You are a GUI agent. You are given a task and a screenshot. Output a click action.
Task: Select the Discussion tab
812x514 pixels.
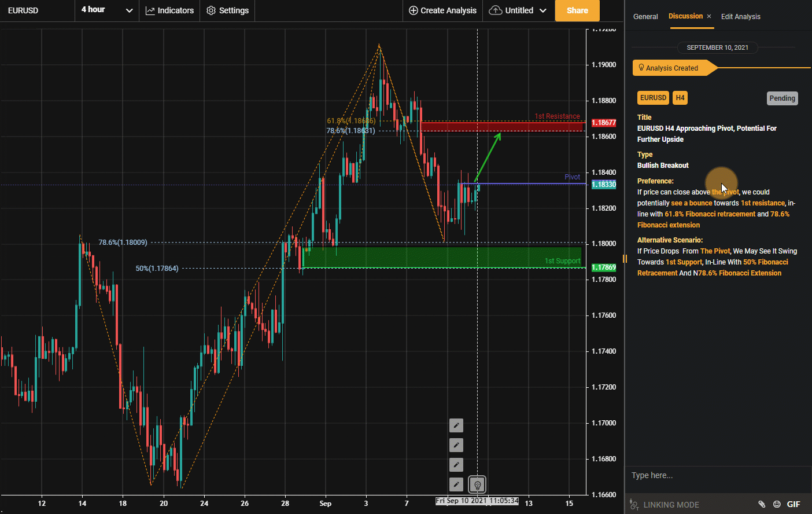pyautogui.click(x=685, y=16)
